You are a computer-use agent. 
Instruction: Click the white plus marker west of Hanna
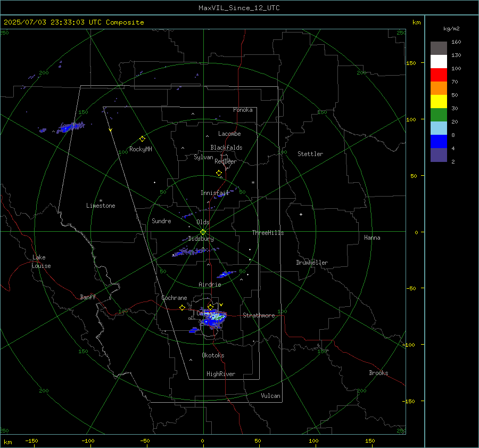point(301,214)
